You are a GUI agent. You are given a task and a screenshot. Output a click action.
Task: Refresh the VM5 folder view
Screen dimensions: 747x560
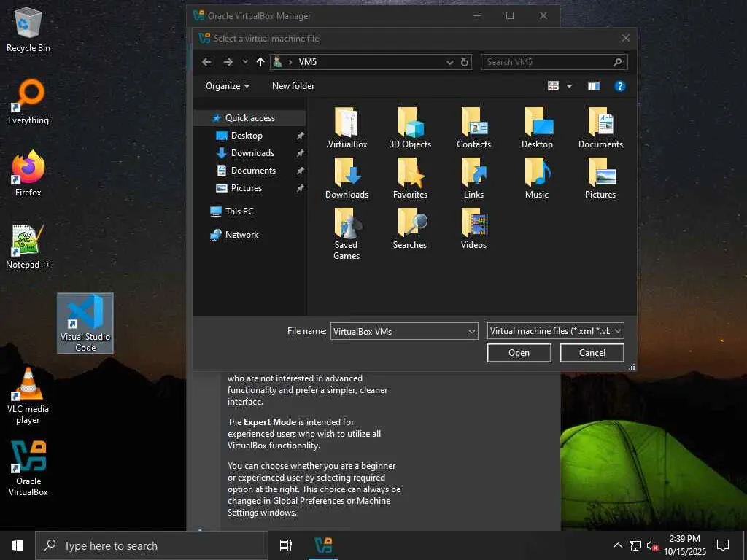click(x=465, y=62)
